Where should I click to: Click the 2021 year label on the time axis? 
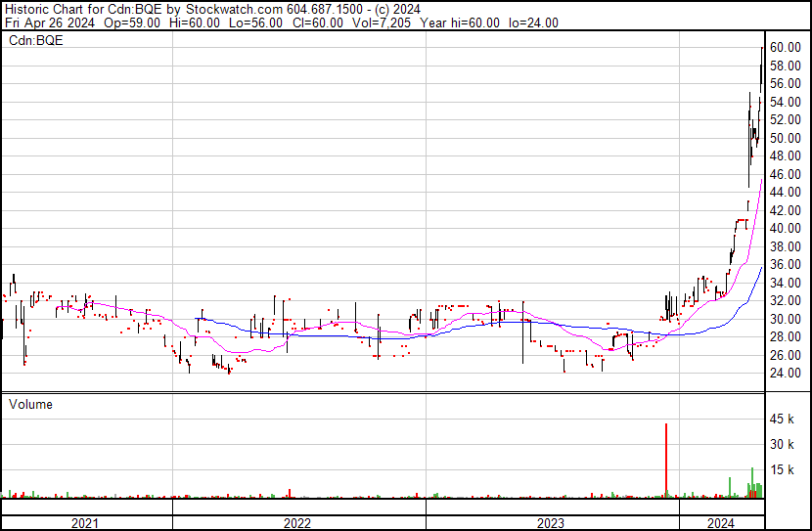pyautogui.click(x=85, y=523)
